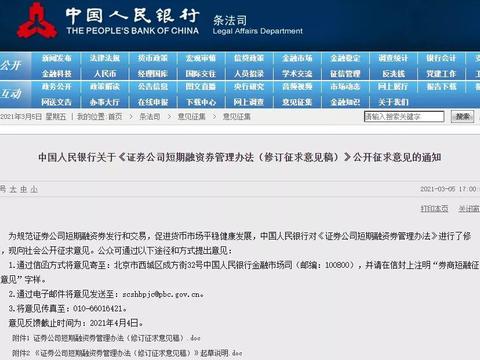Go to 调查统计 page
Screen dimensions: 480x360
(x=393, y=58)
